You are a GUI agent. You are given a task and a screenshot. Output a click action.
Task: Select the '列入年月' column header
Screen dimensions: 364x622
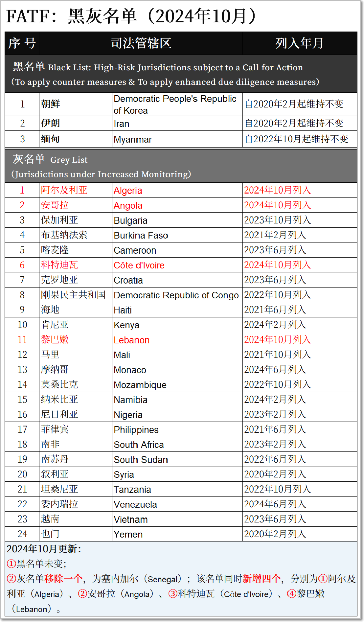300,43
